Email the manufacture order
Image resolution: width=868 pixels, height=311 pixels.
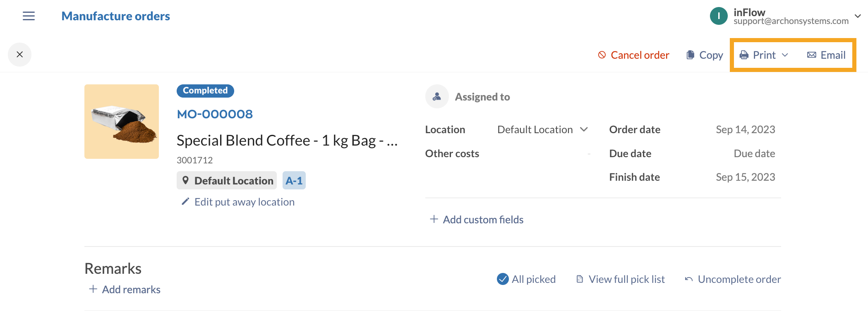pyautogui.click(x=826, y=55)
